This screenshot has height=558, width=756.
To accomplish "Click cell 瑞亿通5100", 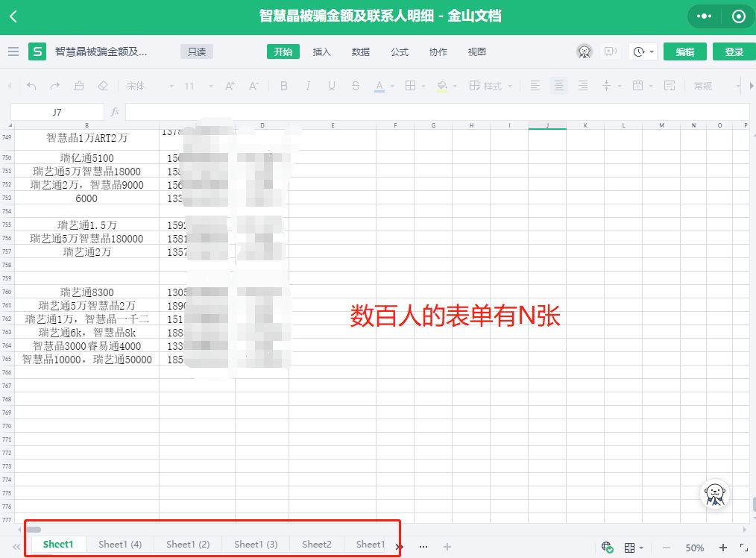I will click(86, 157).
